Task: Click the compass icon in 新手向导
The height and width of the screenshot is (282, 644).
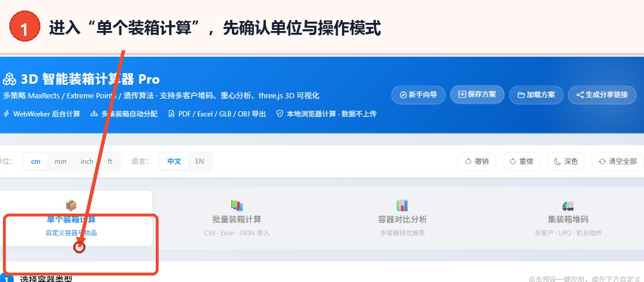Action: tap(403, 95)
